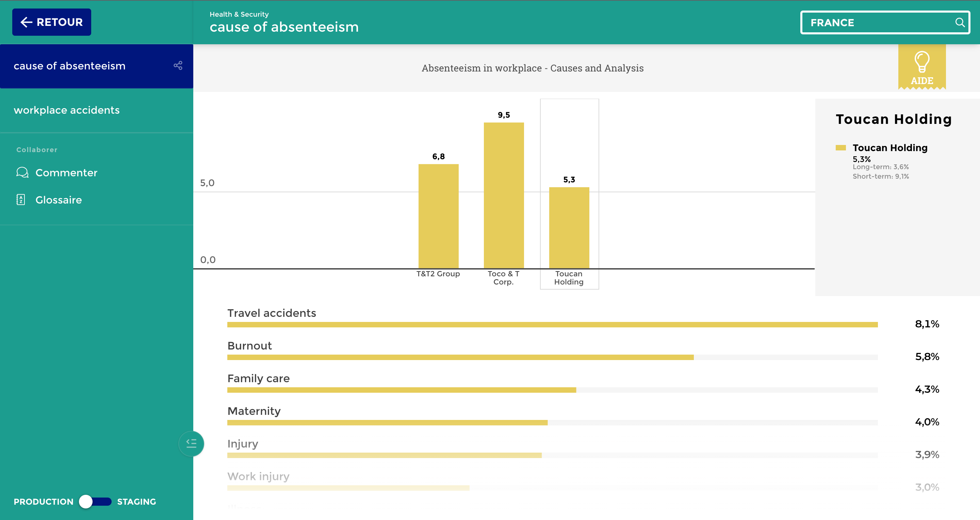Select cause of absenteeism sidebar item

70,66
